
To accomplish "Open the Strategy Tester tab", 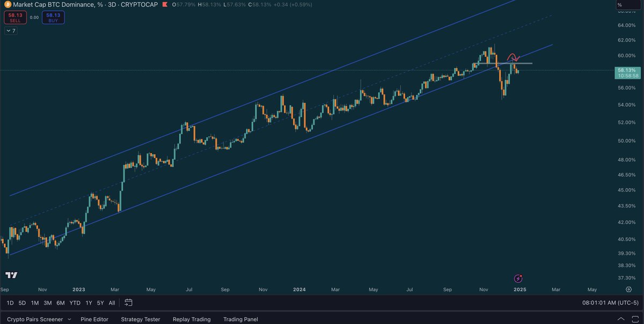I will pos(140,319).
